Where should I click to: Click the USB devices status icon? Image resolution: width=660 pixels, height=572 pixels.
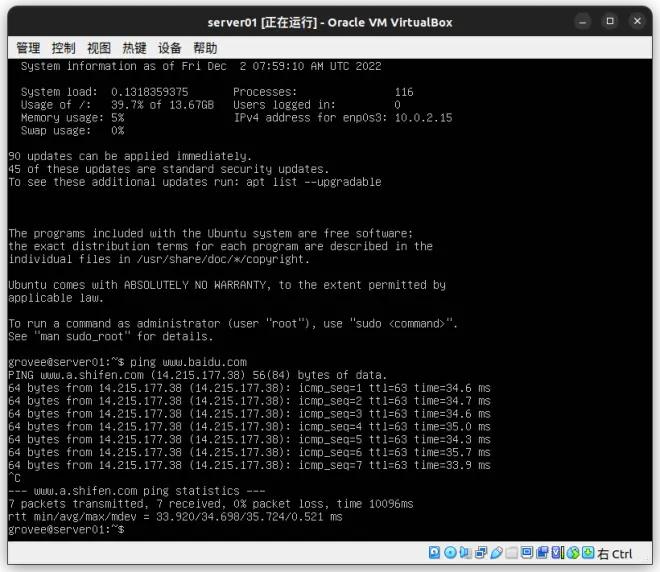496,552
